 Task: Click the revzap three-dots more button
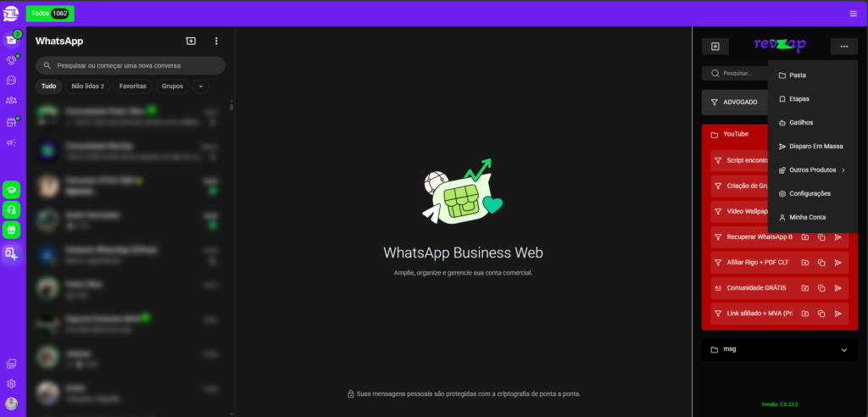tap(844, 47)
